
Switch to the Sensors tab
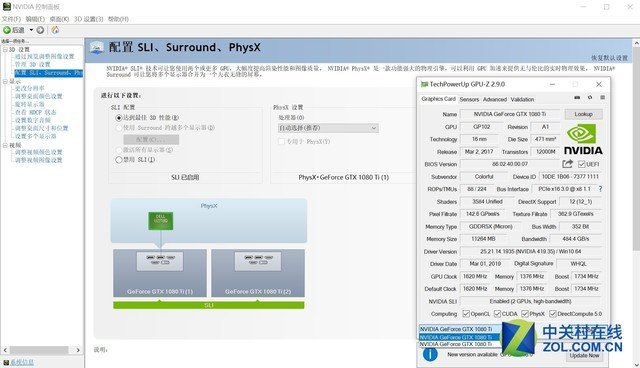click(x=469, y=99)
